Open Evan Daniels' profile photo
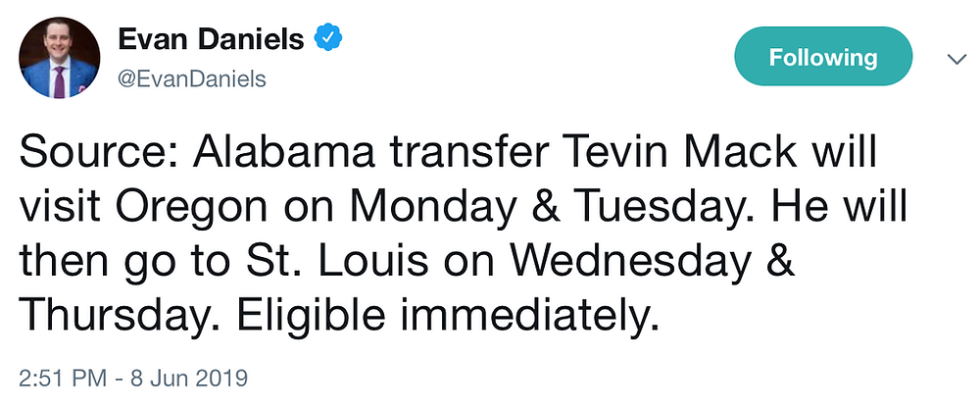The height and width of the screenshot is (410, 980). [60, 58]
